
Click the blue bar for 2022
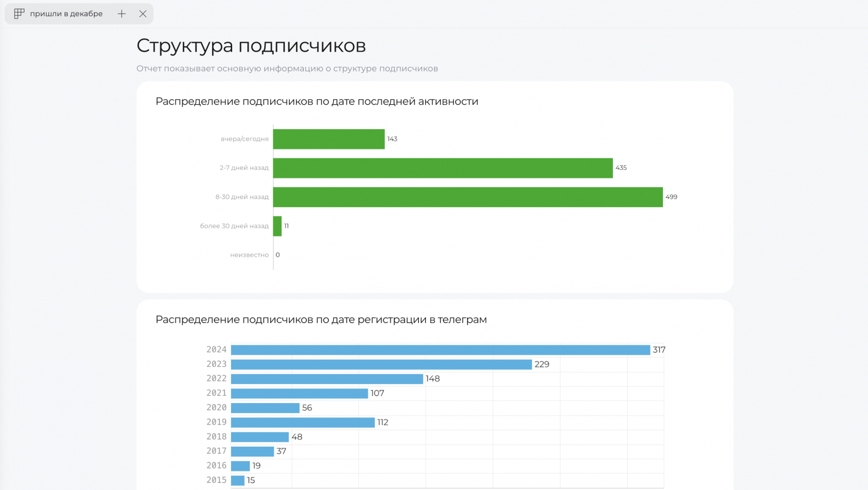[x=327, y=379]
